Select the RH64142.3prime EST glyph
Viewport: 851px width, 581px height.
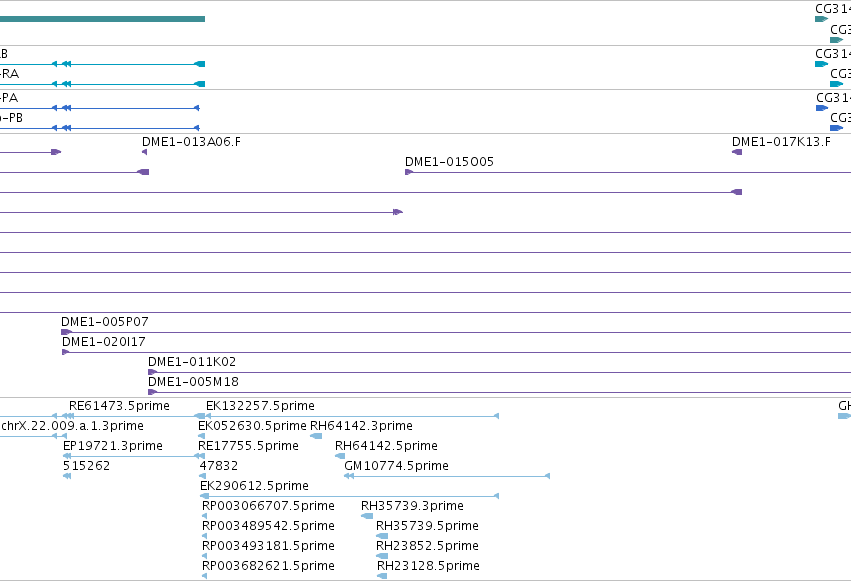click(x=316, y=436)
